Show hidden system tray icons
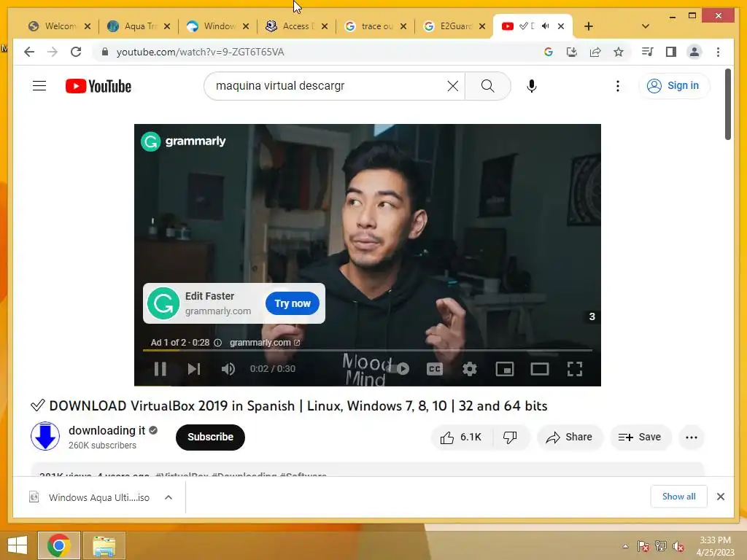The width and height of the screenshot is (747, 560). click(x=625, y=547)
